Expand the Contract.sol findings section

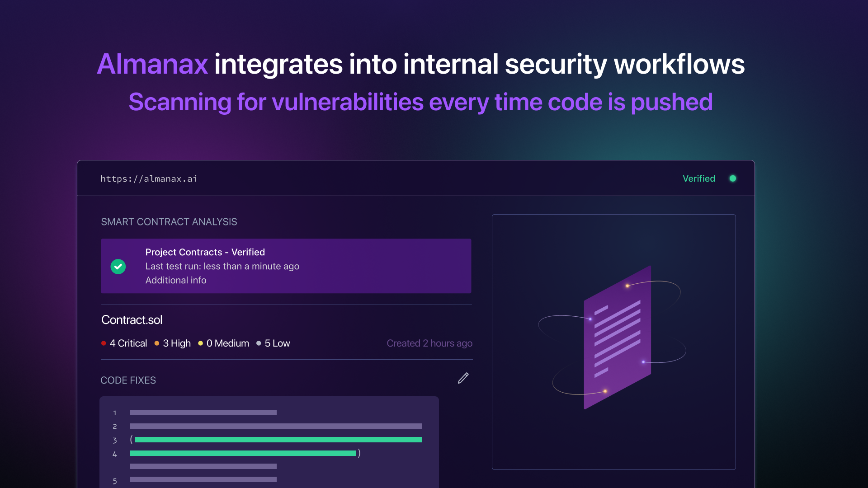132,319
